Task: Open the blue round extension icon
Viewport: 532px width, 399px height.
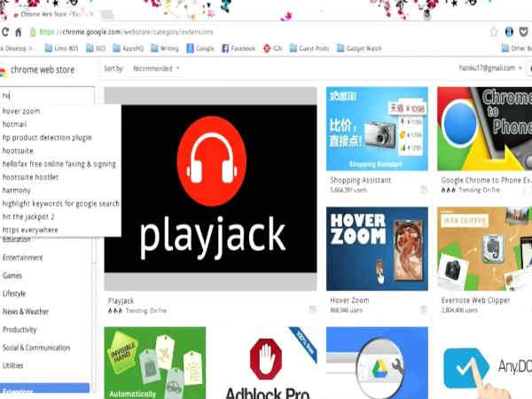Action: click(509, 32)
